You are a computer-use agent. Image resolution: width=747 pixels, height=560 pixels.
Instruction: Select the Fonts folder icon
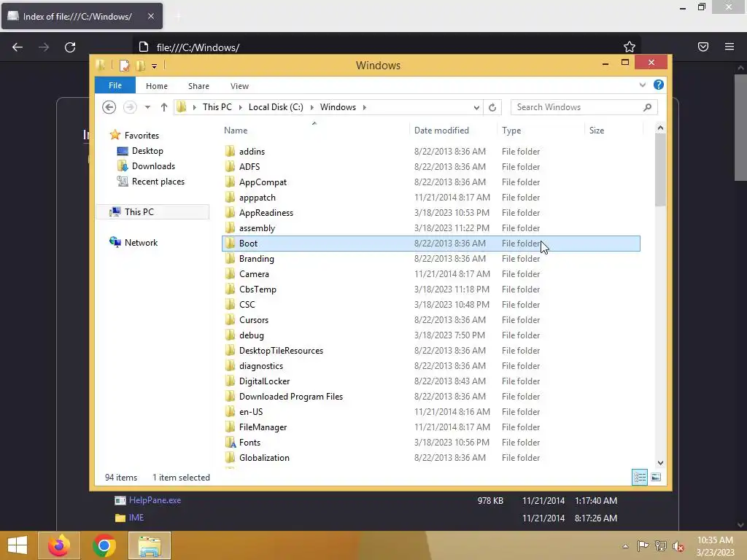click(x=231, y=443)
